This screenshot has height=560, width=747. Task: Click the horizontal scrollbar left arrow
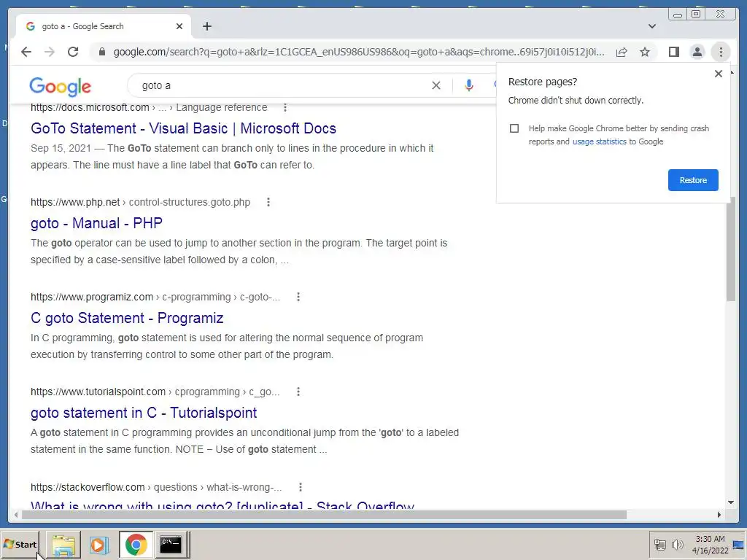pos(16,515)
